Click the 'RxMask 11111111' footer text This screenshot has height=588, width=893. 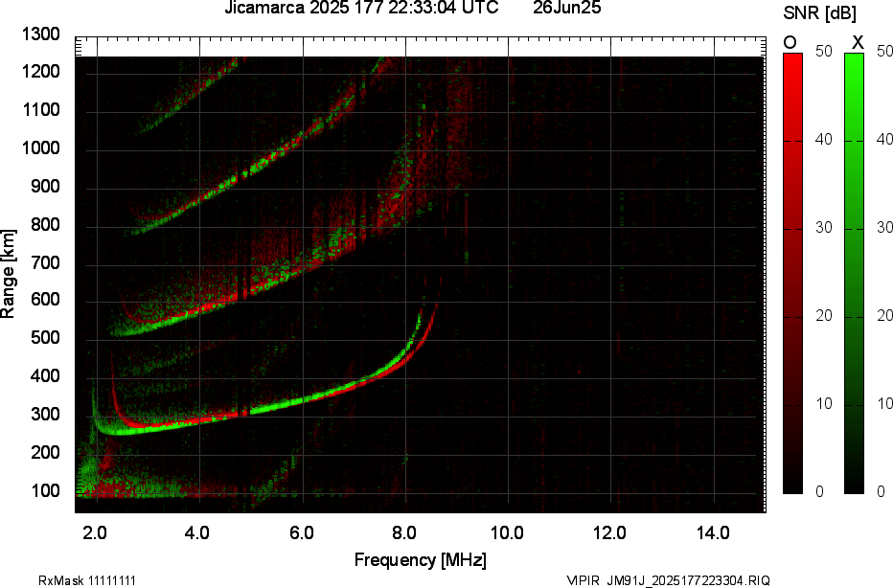tap(87, 580)
